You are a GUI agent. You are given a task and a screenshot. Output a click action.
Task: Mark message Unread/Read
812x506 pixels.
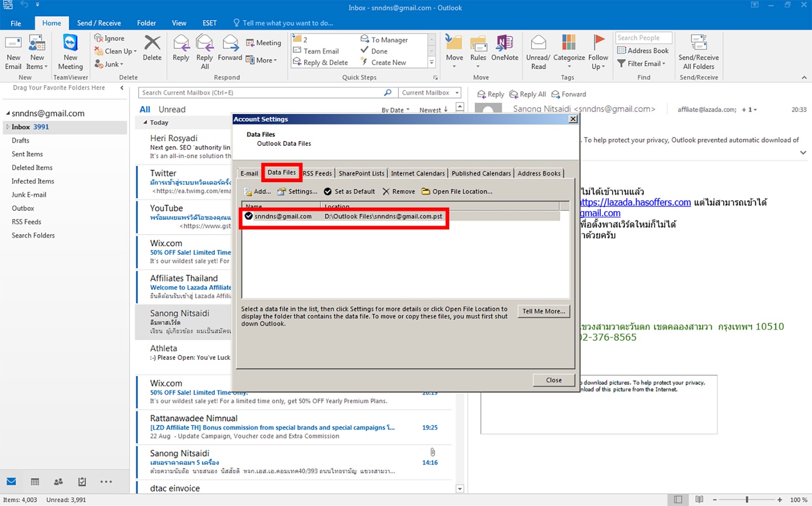(x=538, y=52)
